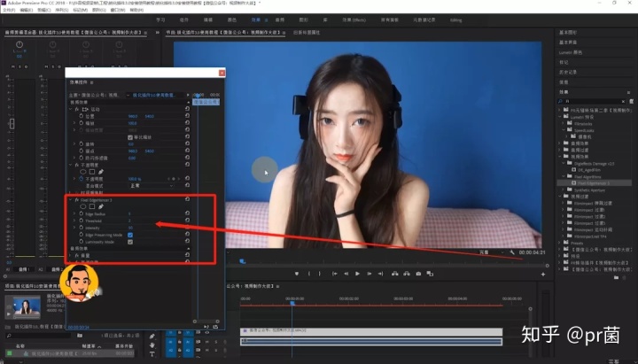Click Lift button in Program monitor

pyautogui.click(x=394, y=274)
